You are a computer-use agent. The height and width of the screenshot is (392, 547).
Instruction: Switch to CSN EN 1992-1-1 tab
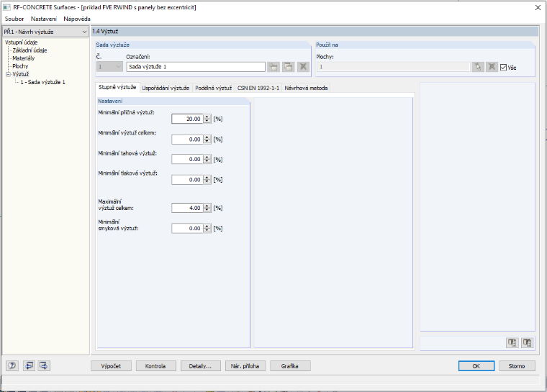(258, 88)
